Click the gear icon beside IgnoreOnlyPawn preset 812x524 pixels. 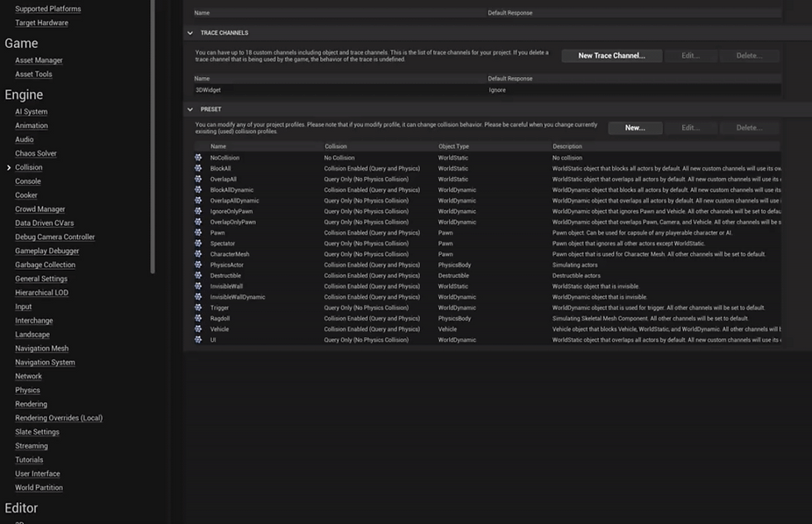(198, 211)
